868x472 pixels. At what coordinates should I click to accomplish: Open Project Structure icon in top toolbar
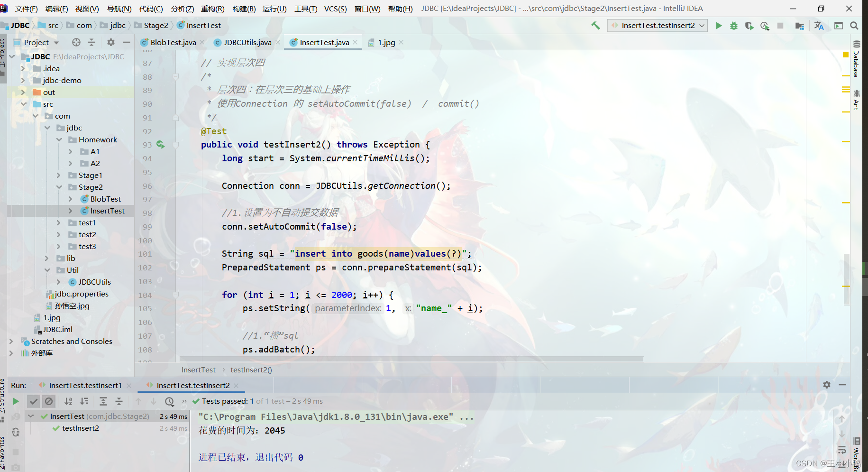tap(800, 26)
